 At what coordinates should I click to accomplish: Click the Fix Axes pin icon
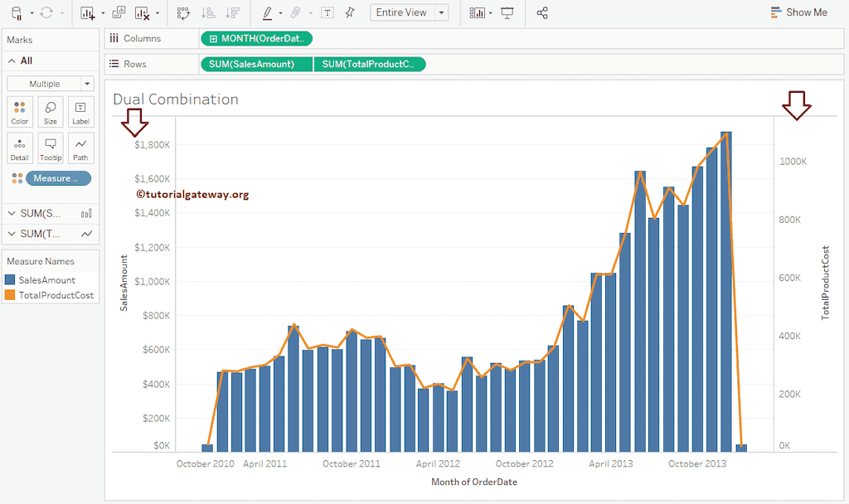point(350,12)
